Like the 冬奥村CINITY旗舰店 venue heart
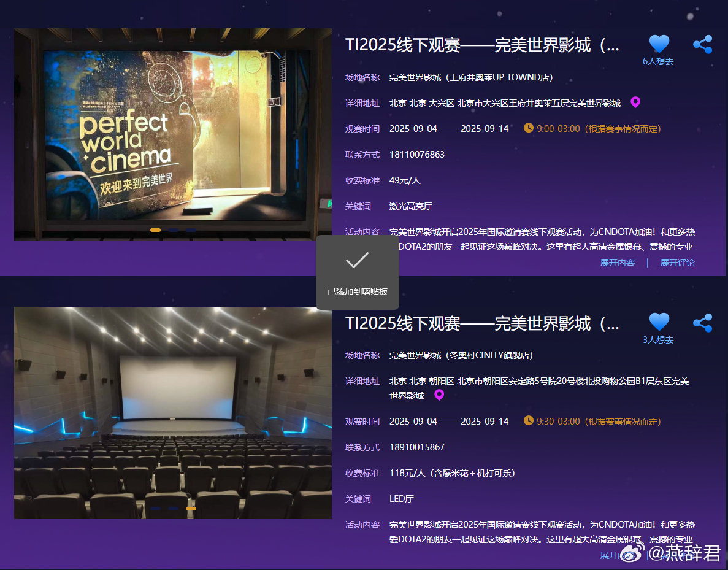The width and height of the screenshot is (728, 570). 658,322
